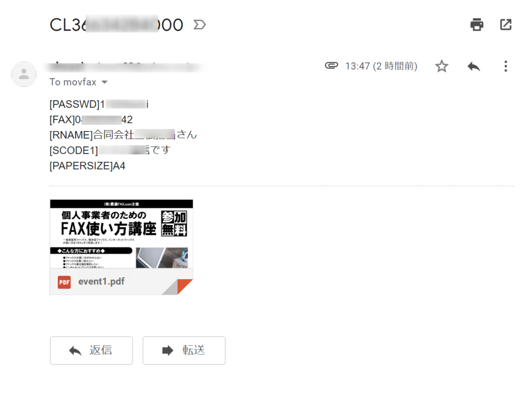Viewport: 532px width, 419px height.
Task: Toggle the importance marker beside the subject
Action: (x=199, y=25)
